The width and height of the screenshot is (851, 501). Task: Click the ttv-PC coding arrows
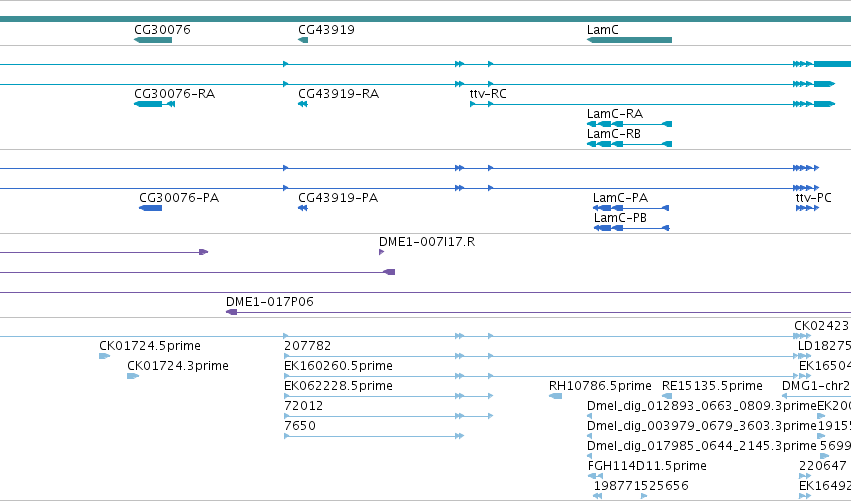click(807, 208)
